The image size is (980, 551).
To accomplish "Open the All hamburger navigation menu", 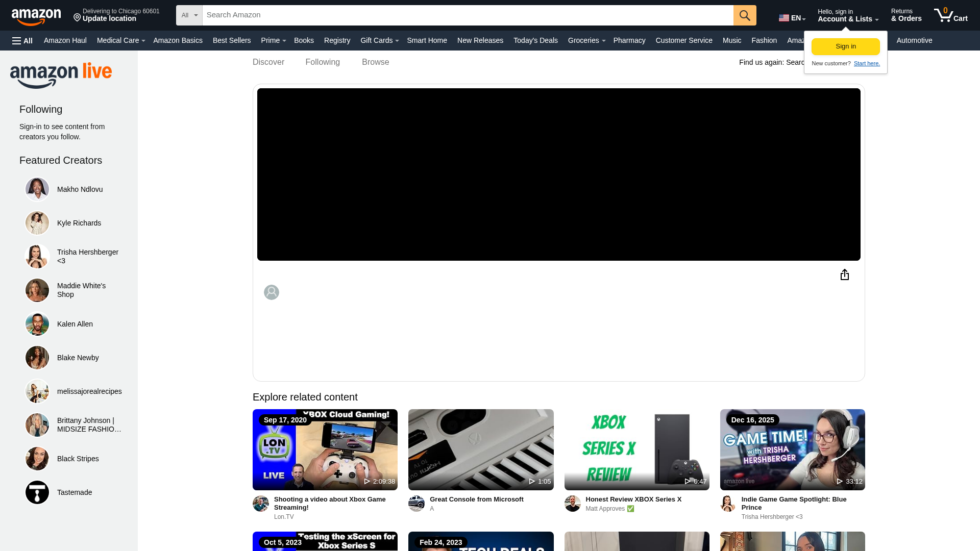I will point(22,40).
